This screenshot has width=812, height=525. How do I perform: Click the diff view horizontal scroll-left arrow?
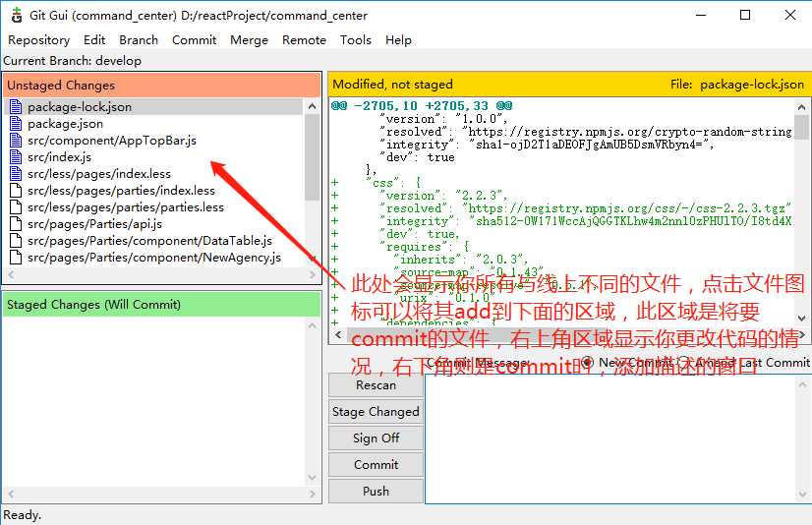tap(338, 335)
